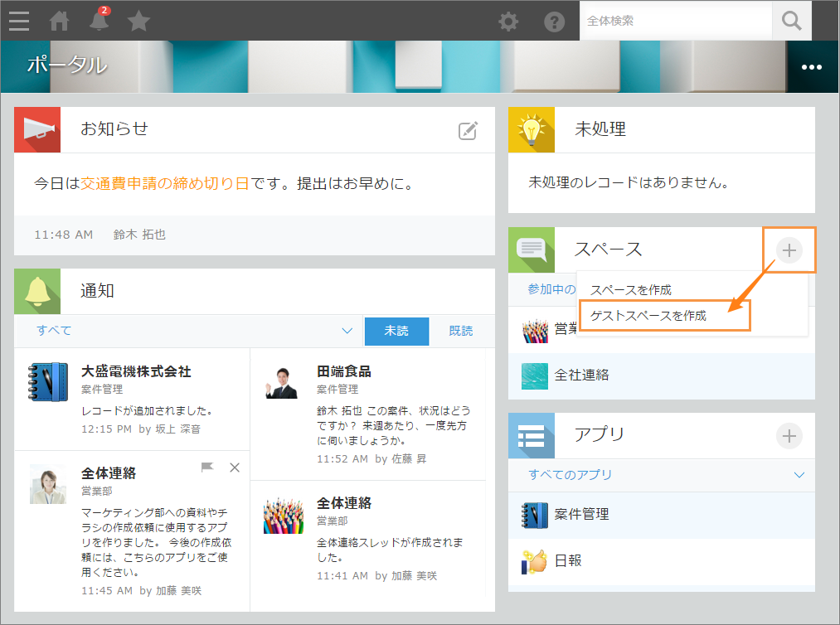Flag the 全体連絡 notification
Image resolution: width=840 pixels, height=625 pixels.
(x=207, y=468)
